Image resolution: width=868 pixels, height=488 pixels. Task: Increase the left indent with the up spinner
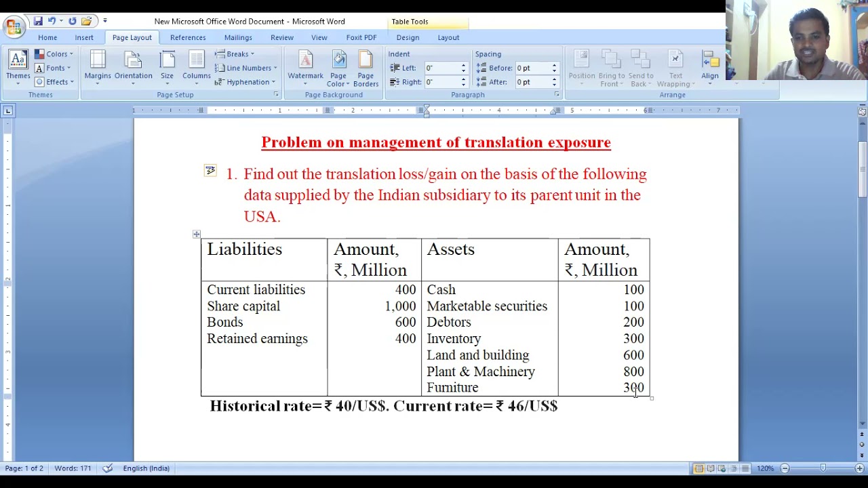pyautogui.click(x=464, y=66)
